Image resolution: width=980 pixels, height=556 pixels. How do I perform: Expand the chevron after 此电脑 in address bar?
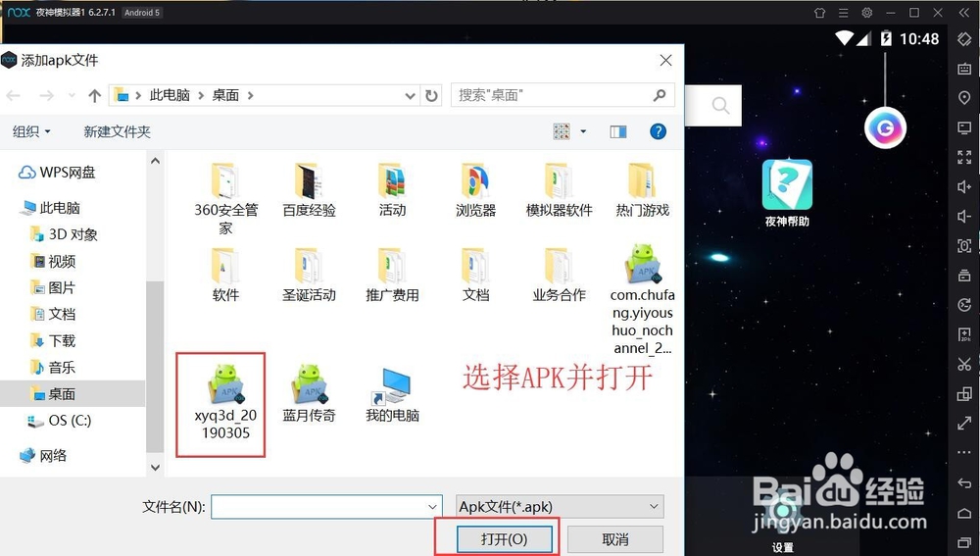[201, 96]
